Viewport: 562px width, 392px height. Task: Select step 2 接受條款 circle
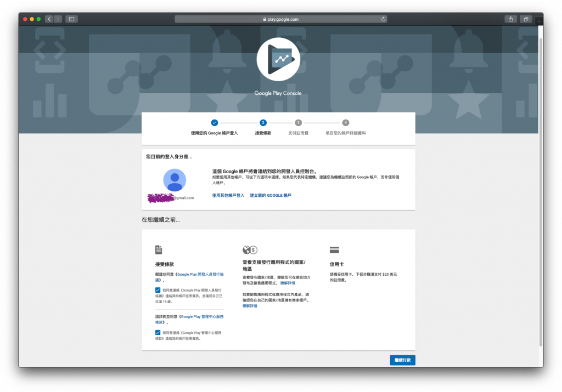pyautogui.click(x=263, y=123)
